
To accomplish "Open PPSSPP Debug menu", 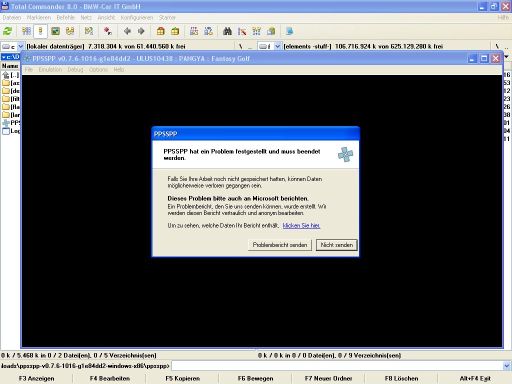I will [75, 69].
